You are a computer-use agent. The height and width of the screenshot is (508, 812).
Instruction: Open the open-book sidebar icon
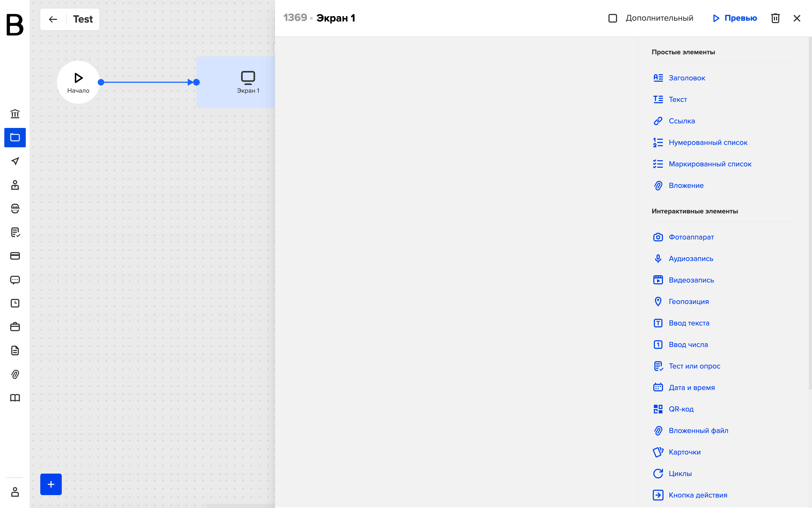click(15, 398)
